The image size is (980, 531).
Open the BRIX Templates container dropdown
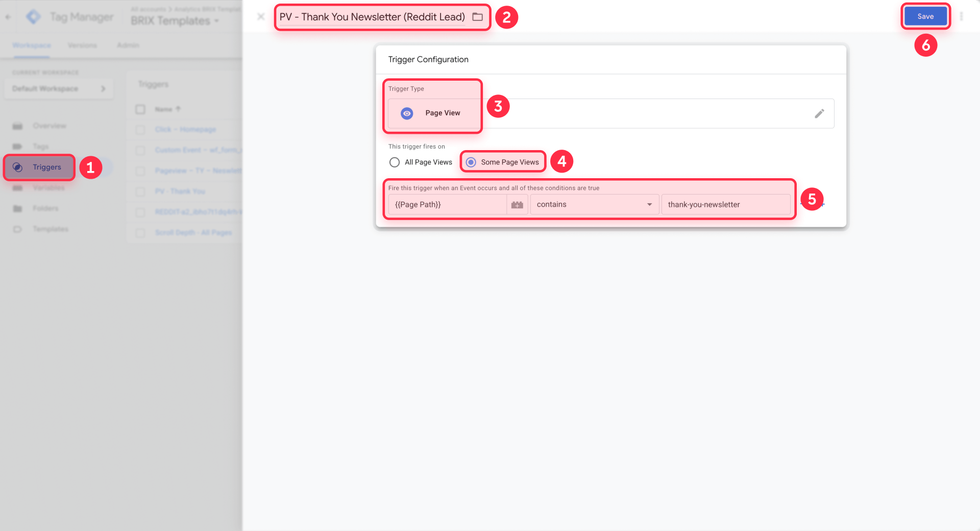click(175, 21)
